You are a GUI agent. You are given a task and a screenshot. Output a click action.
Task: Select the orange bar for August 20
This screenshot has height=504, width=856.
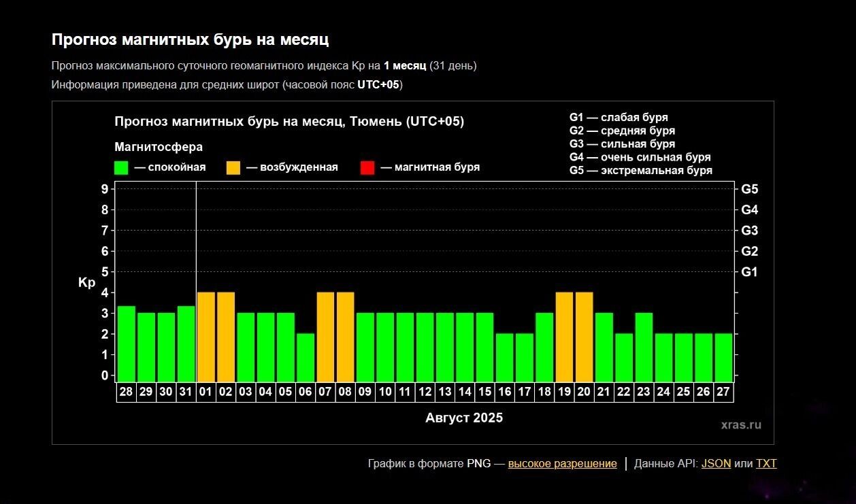point(585,337)
